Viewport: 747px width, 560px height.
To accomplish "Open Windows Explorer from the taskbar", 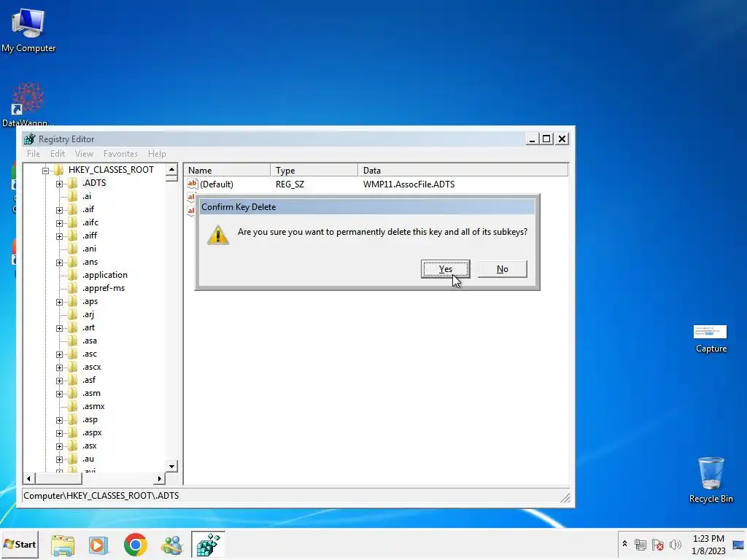I will (x=63, y=545).
